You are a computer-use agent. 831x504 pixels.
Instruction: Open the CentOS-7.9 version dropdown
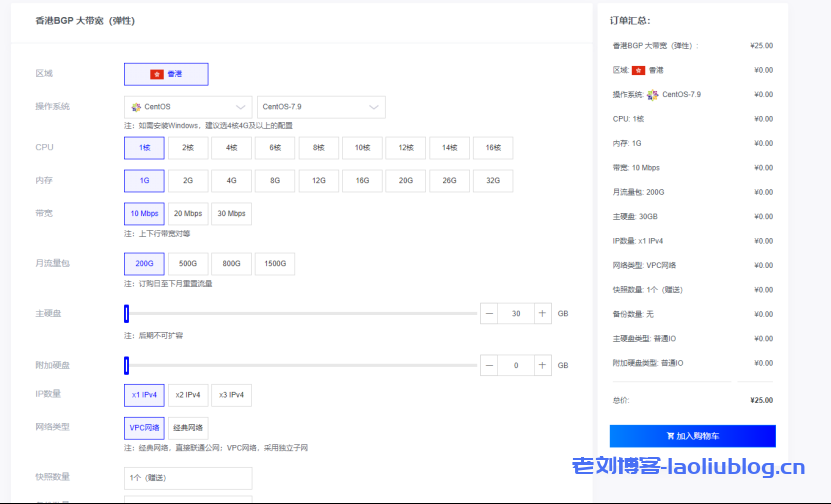coord(321,107)
